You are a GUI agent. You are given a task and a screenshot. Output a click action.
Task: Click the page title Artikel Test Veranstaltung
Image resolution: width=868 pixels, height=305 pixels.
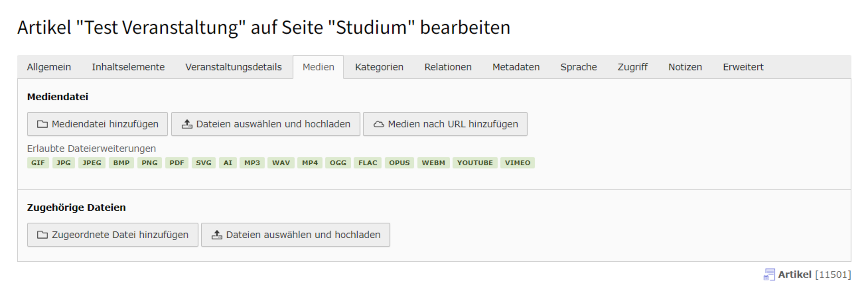264,27
